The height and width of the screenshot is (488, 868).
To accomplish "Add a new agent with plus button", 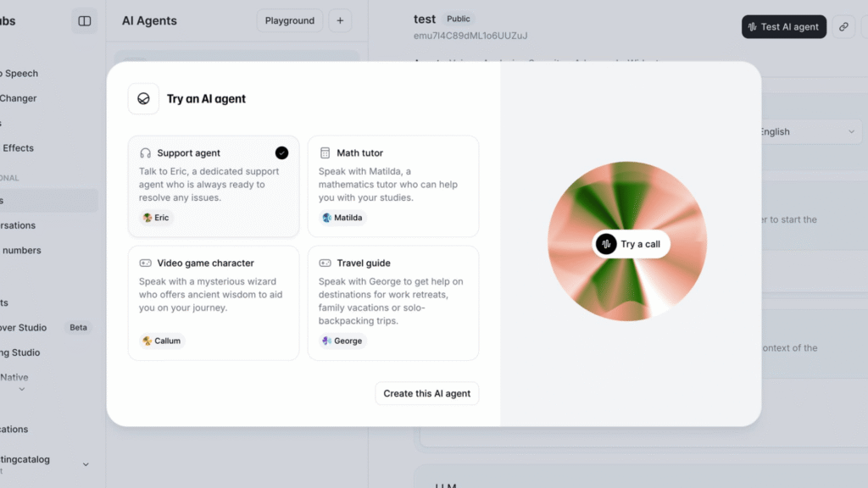I will pos(340,20).
